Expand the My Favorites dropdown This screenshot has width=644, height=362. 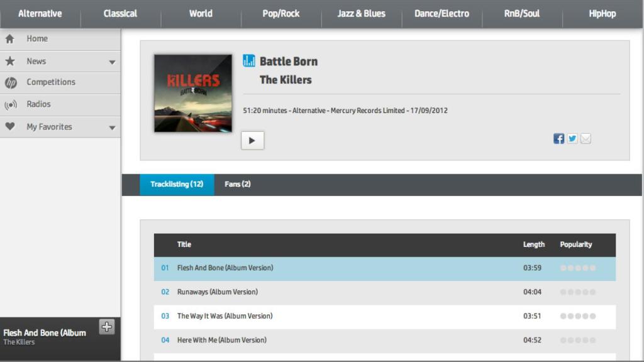[x=111, y=126]
